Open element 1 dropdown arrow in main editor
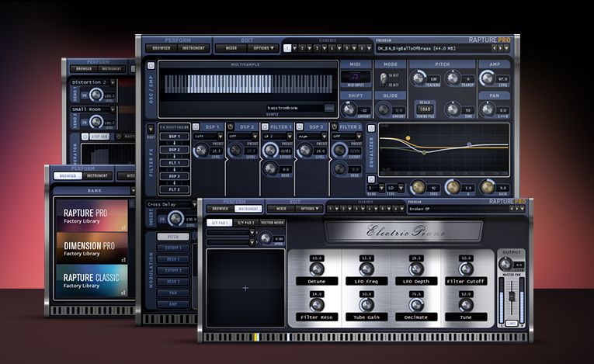594x364 pixels. tap(294, 48)
